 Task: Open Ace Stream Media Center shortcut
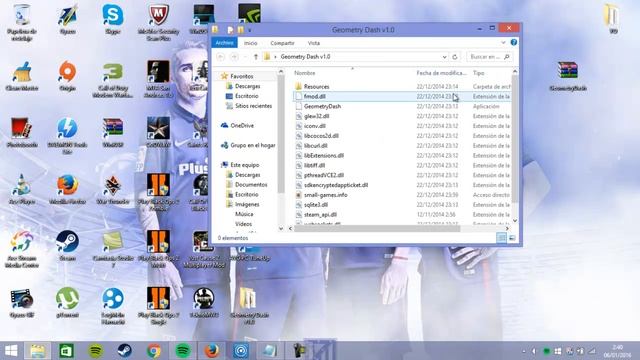click(x=22, y=249)
